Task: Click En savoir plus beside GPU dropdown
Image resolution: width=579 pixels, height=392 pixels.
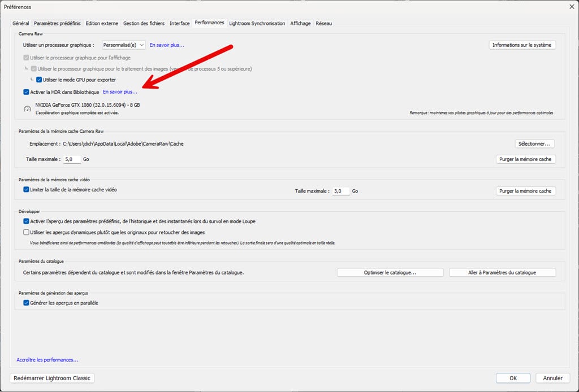Action: [167, 45]
